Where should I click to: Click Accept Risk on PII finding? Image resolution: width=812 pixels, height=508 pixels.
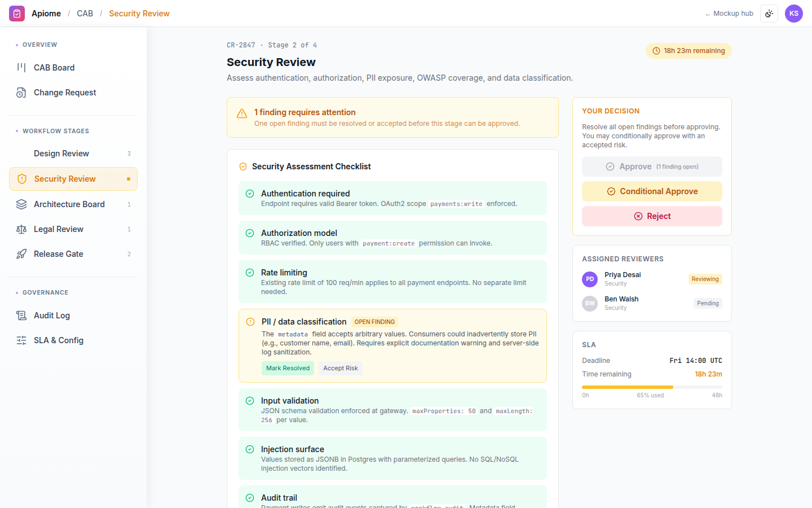[341, 368]
